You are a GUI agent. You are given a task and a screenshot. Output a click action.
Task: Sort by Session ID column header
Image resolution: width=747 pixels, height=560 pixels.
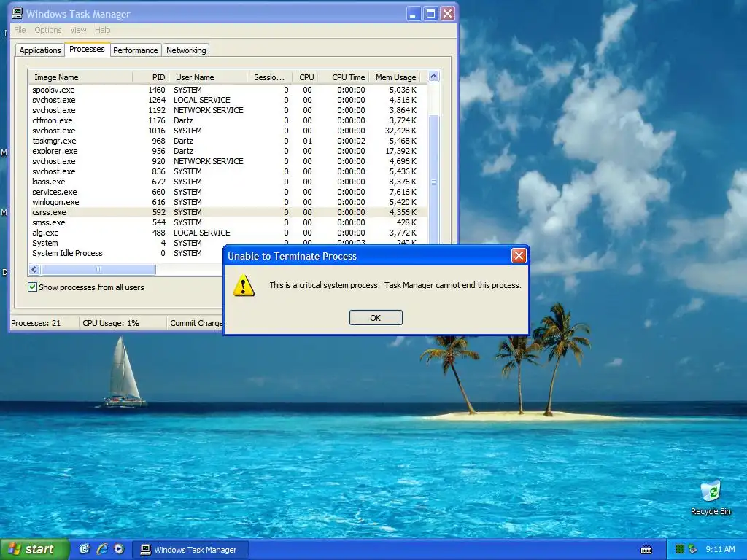[x=270, y=77]
